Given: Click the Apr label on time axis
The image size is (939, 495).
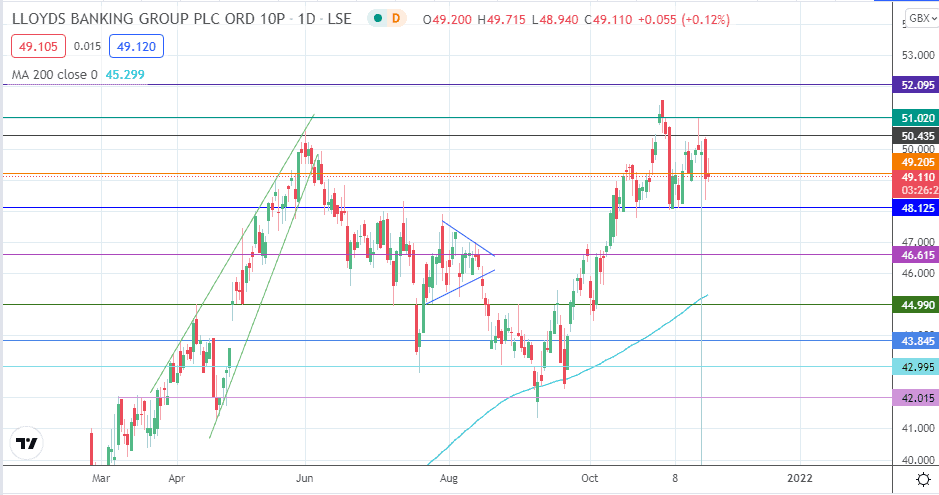Looking at the screenshot, I should pyautogui.click(x=177, y=478).
